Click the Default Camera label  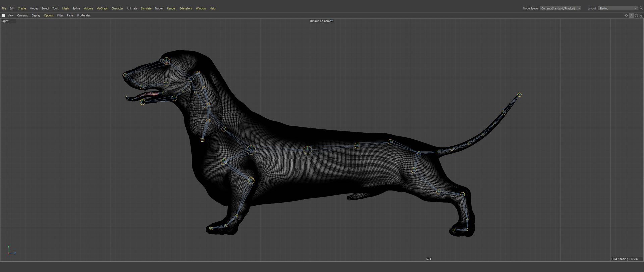point(320,21)
